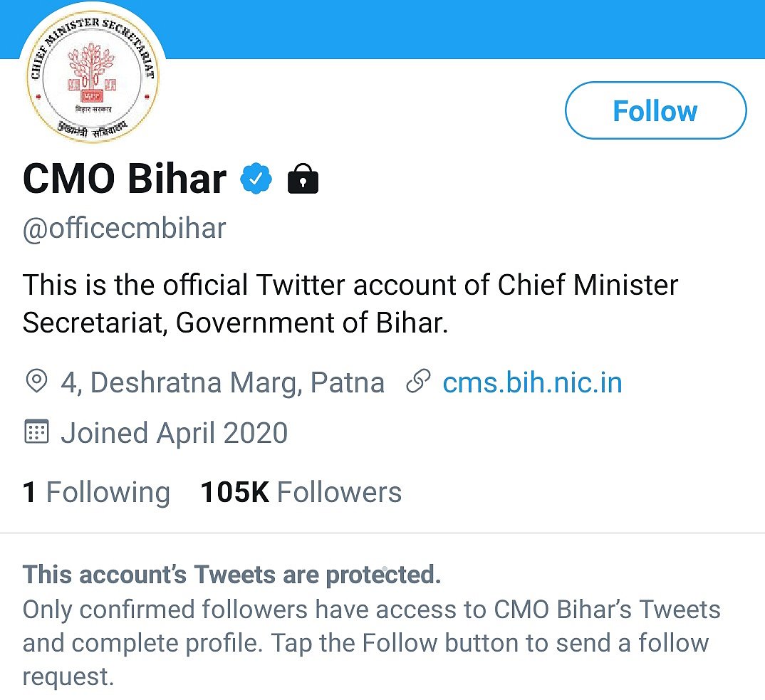765x700 pixels.
Task: Click the blue header banner
Action: pos(456,28)
